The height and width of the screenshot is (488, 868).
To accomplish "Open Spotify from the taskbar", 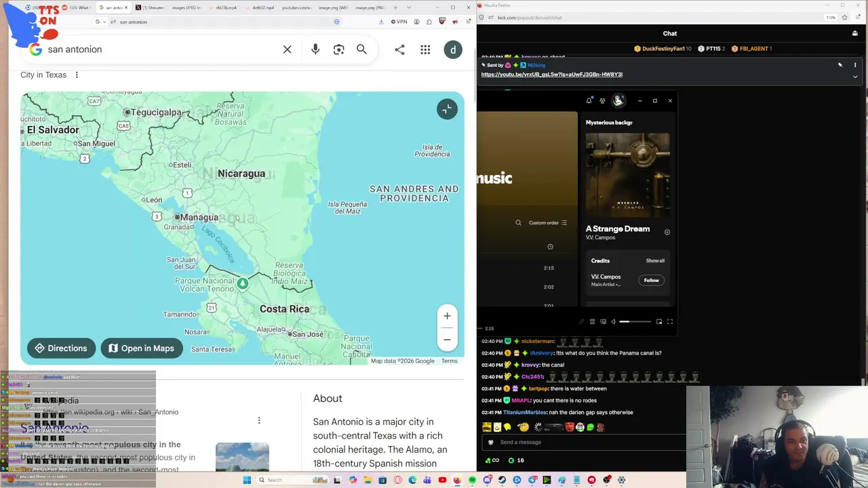I will pos(472,480).
